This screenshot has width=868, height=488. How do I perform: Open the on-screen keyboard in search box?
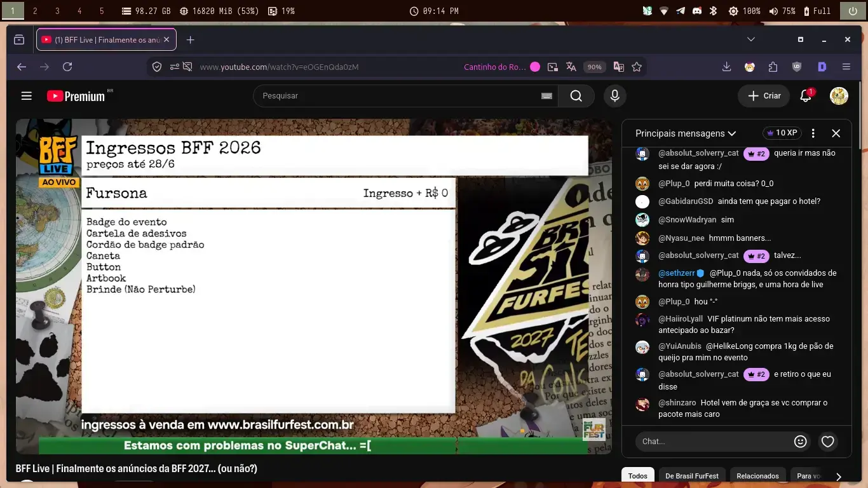pos(546,96)
